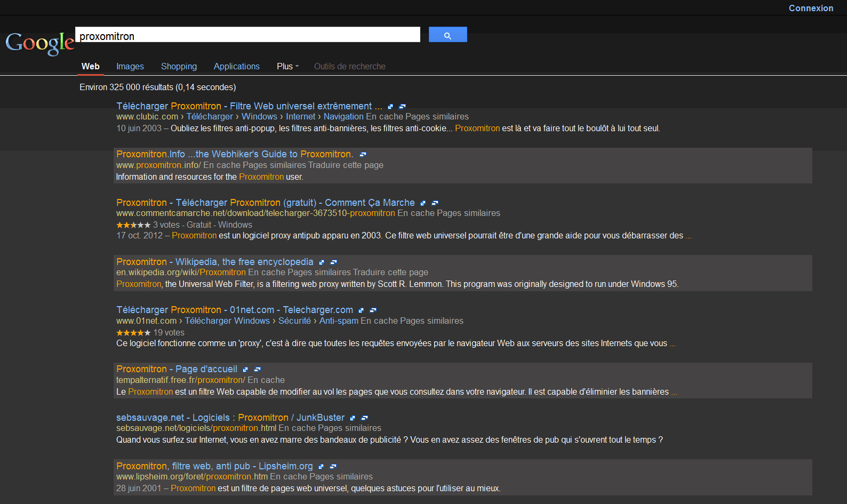This screenshot has height=504, width=847.
Task: Open the Proxomitron Wikipedia result link
Action: (x=214, y=262)
